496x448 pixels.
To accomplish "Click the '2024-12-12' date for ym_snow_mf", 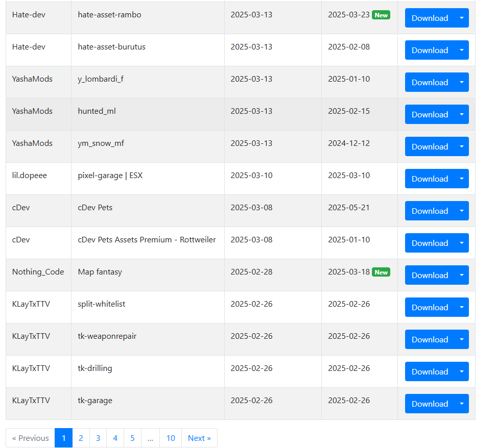I will pyautogui.click(x=348, y=143).
